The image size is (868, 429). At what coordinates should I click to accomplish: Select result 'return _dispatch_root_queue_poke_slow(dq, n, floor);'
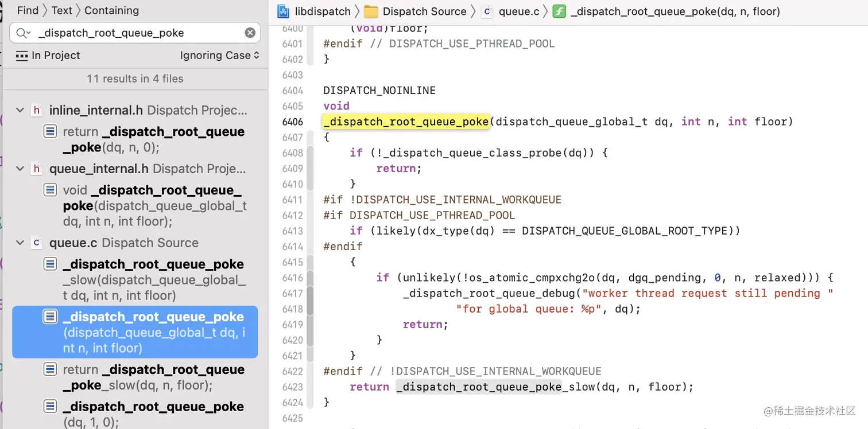coord(135,377)
